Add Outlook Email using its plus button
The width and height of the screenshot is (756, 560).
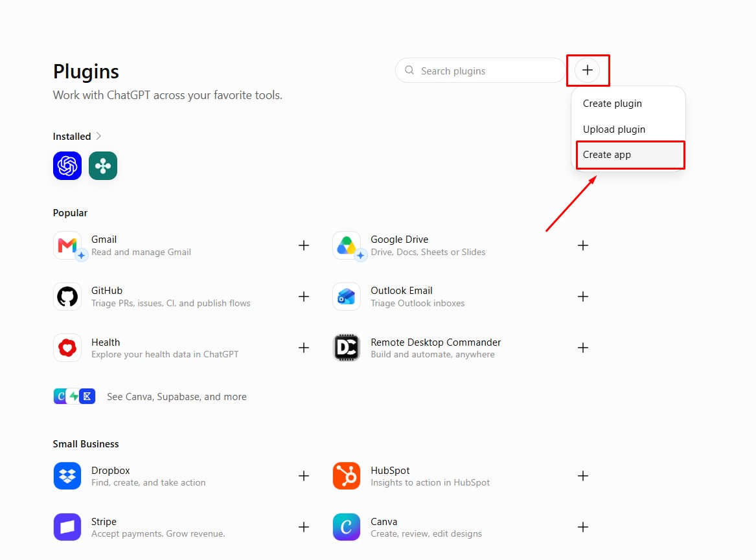583,297
